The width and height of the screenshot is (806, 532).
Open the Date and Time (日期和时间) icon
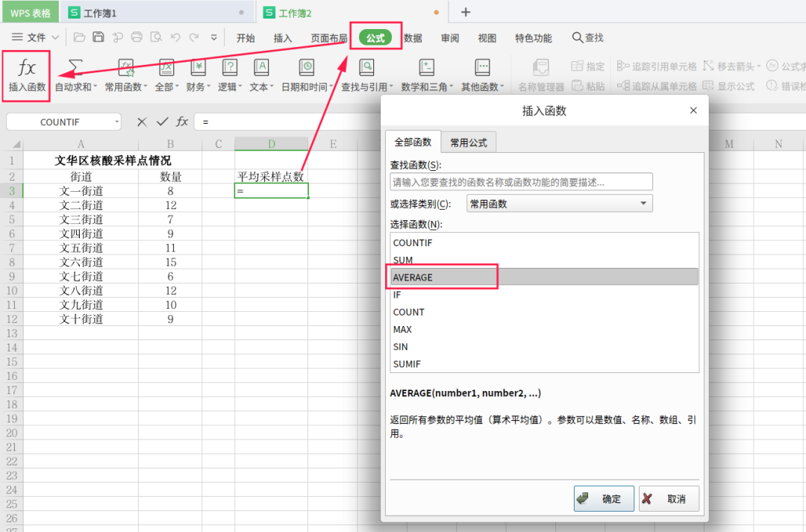pyautogui.click(x=307, y=67)
